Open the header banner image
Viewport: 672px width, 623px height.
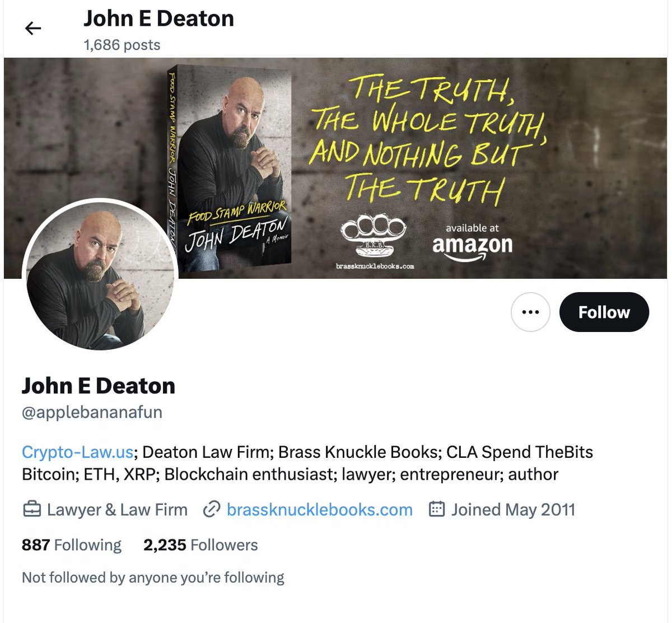click(335, 168)
